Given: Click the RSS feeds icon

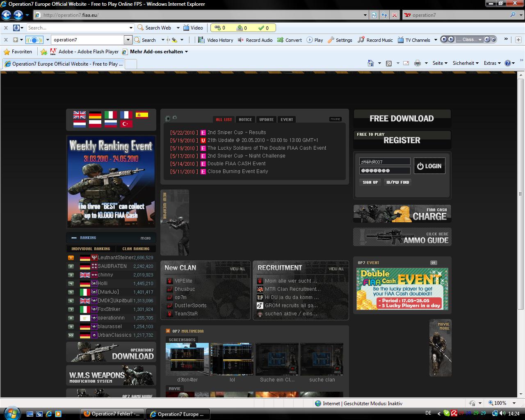Looking at the screenshot, I should point(388,63).
